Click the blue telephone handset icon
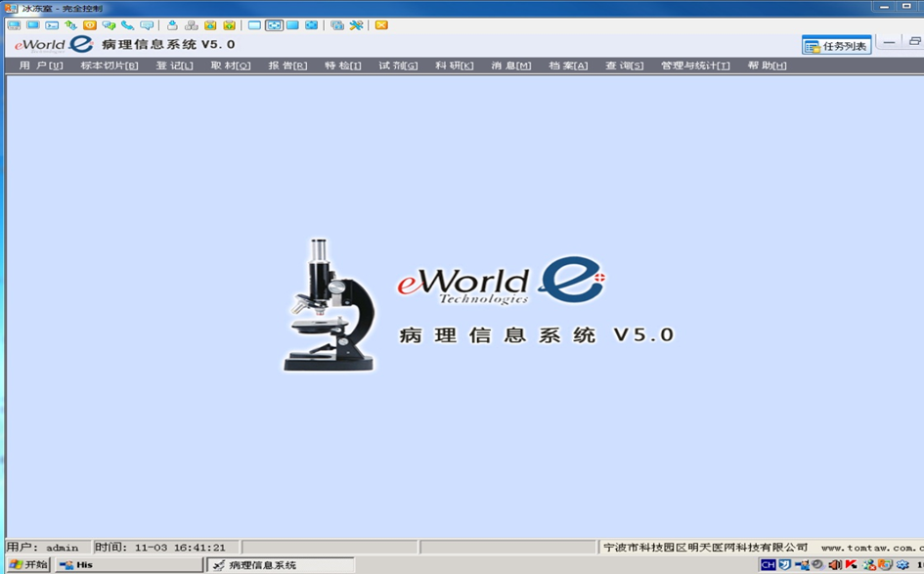This screenshot has height=574, width=924. click(127, 25)
